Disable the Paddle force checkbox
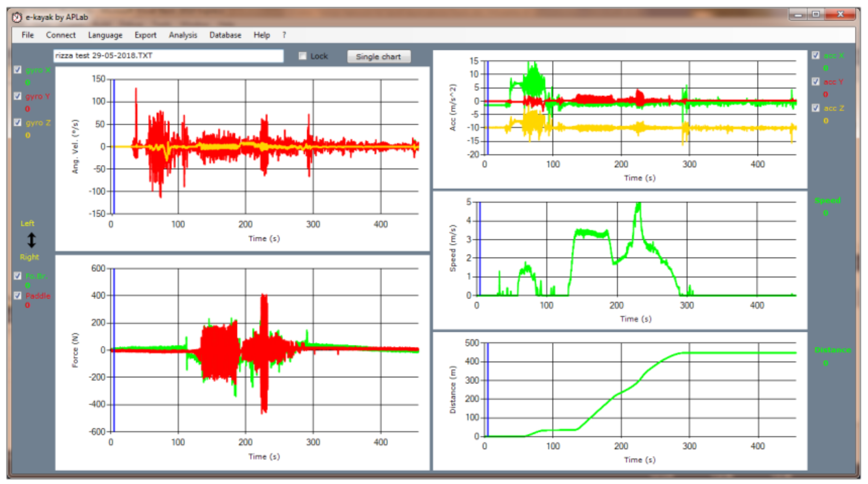 (x=18, y=296)
